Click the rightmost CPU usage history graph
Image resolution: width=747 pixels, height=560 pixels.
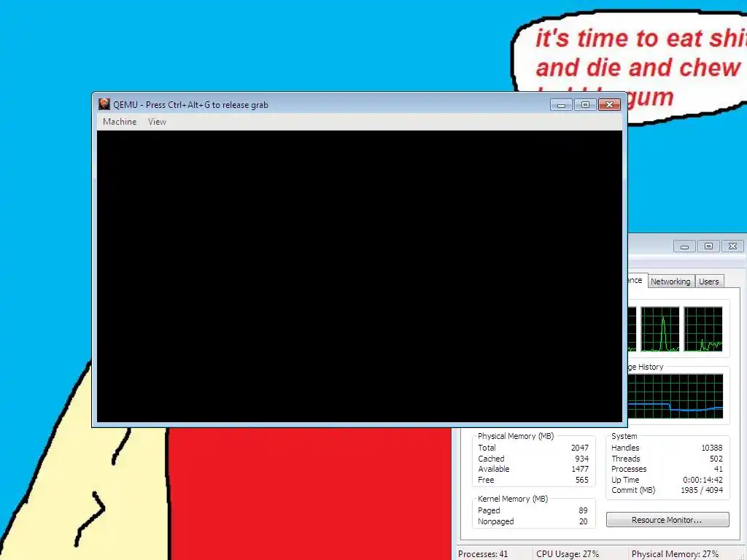click(x=703, y=329)
